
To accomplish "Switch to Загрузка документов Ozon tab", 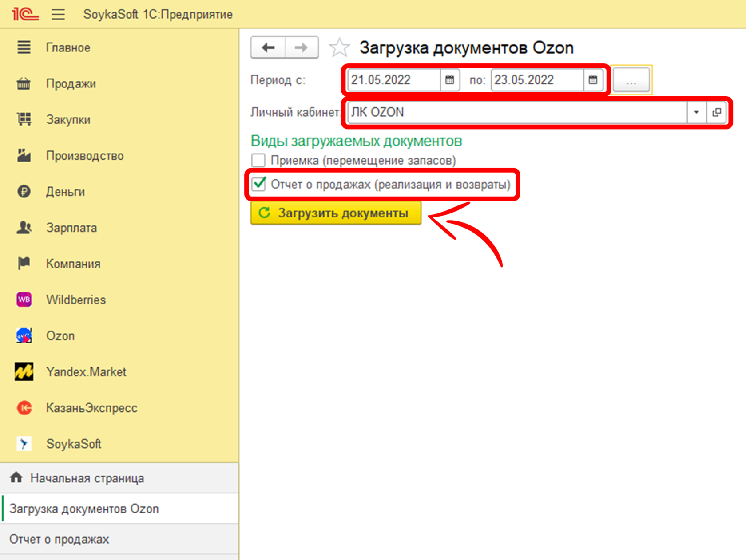I will coord(119,509).
